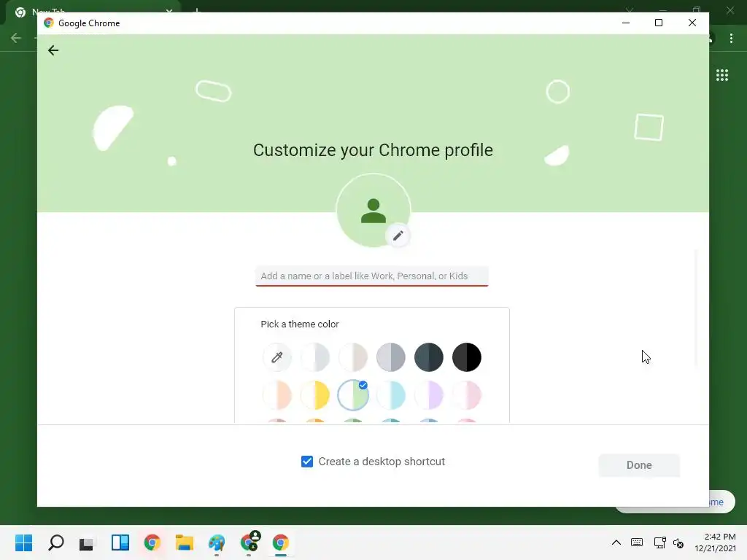Select the lavender theme color
The width and height of the screenshot is (747, 560).
(x=429, y=395)
